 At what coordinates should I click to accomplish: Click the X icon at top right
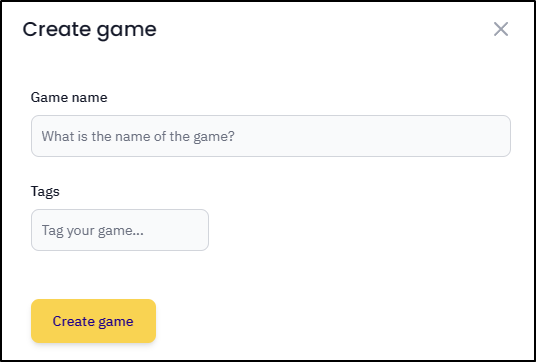tap(501, 29)
